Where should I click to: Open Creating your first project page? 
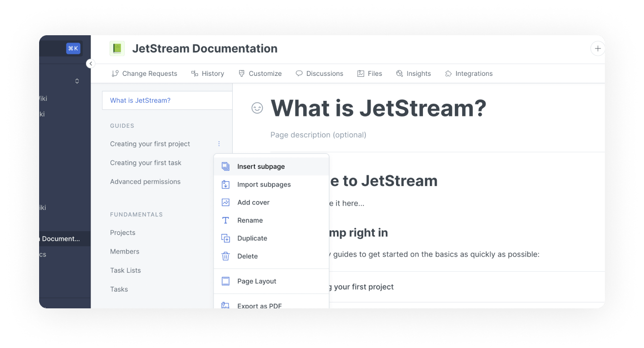coord(150,144)
